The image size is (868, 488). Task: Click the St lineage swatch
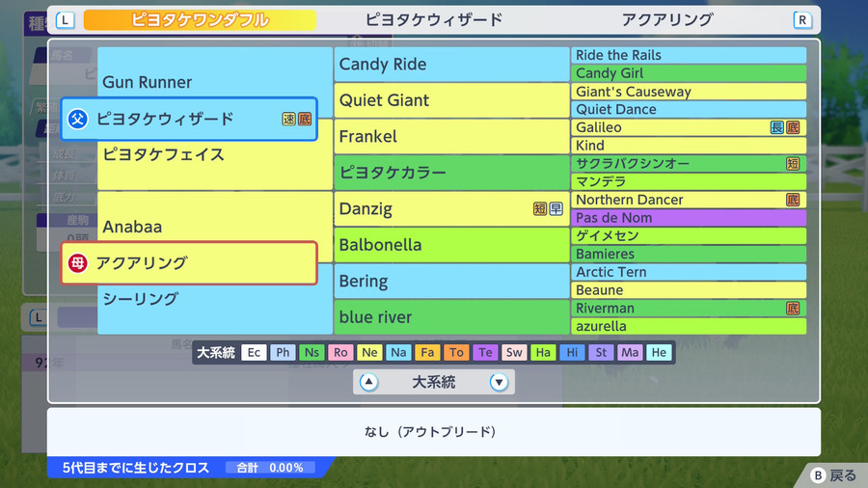601,352
